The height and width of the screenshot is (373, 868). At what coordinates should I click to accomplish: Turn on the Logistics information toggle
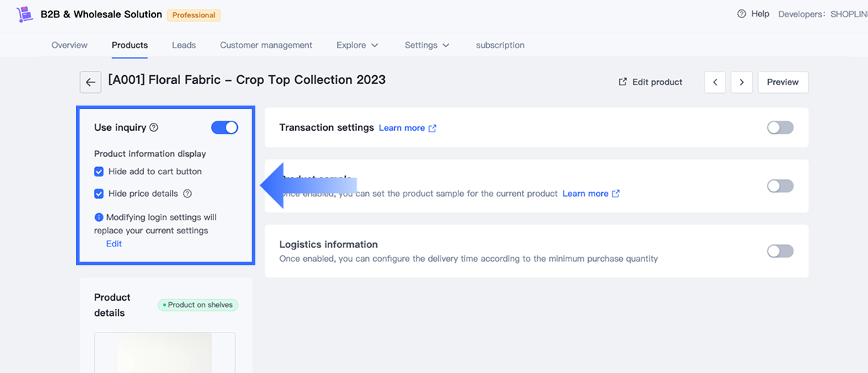780,252
